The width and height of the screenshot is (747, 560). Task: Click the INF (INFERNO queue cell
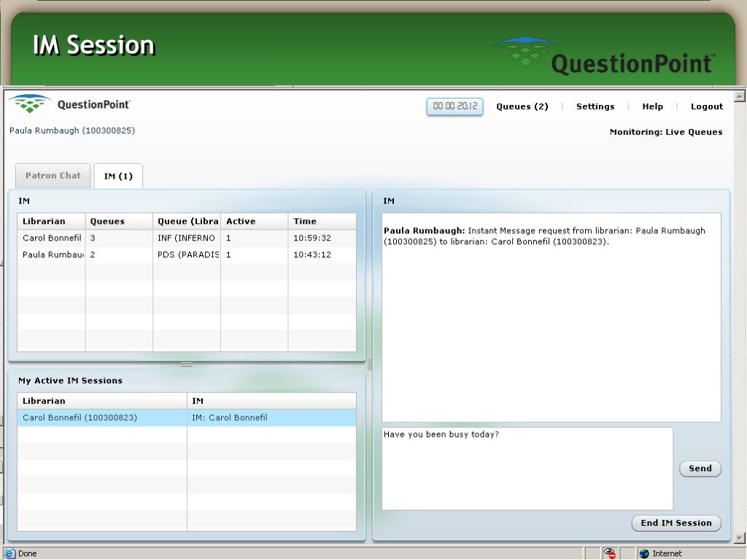pyautogui.click(x=186, y=238)
